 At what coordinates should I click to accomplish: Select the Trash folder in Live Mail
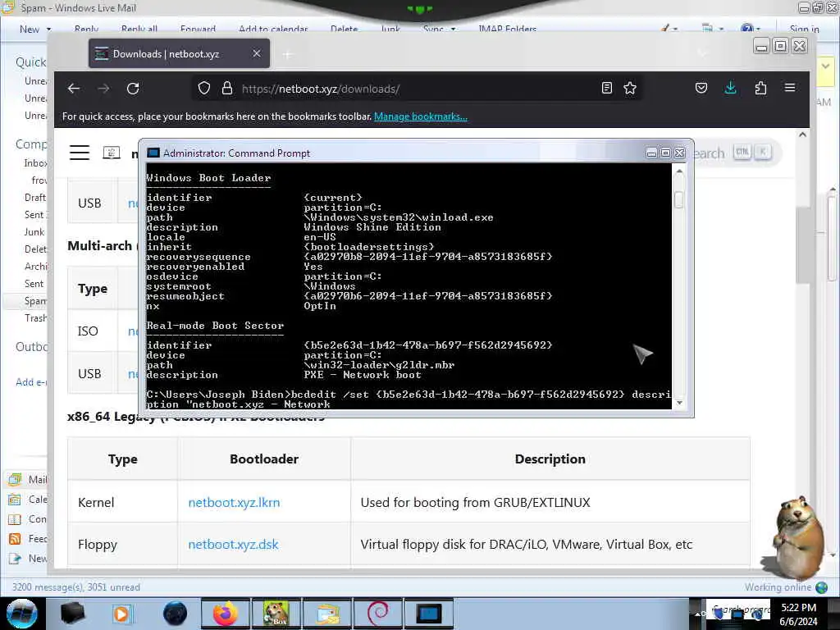tap(35, 318)
